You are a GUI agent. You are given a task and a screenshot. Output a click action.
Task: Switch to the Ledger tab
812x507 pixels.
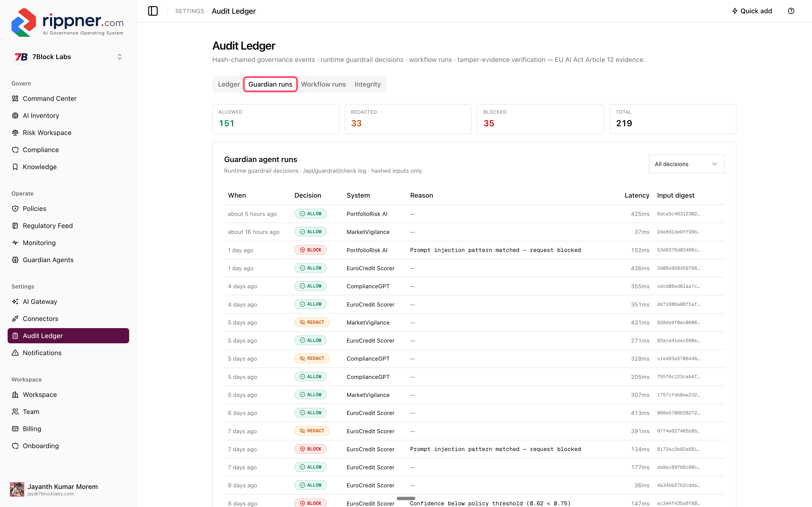tap(229, 84)
